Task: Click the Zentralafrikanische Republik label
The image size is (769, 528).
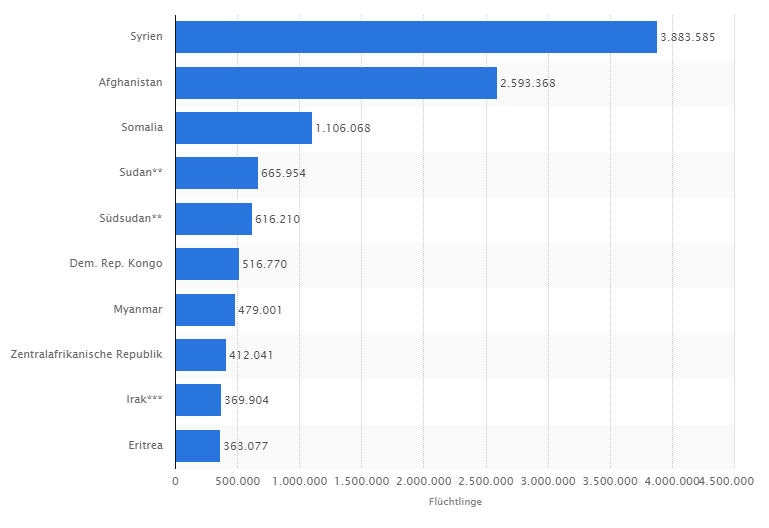Action: click(86, 354)
